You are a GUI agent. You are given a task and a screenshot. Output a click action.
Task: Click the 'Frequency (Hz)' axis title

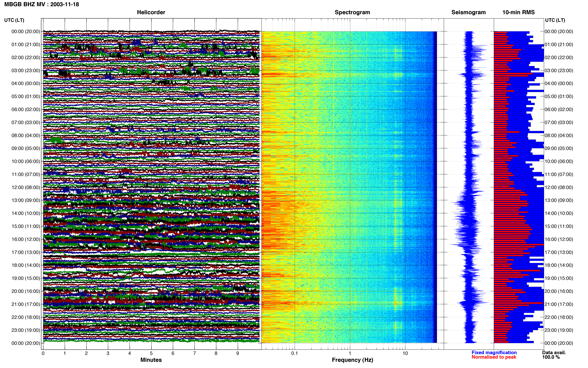click(x=352, y=360)
